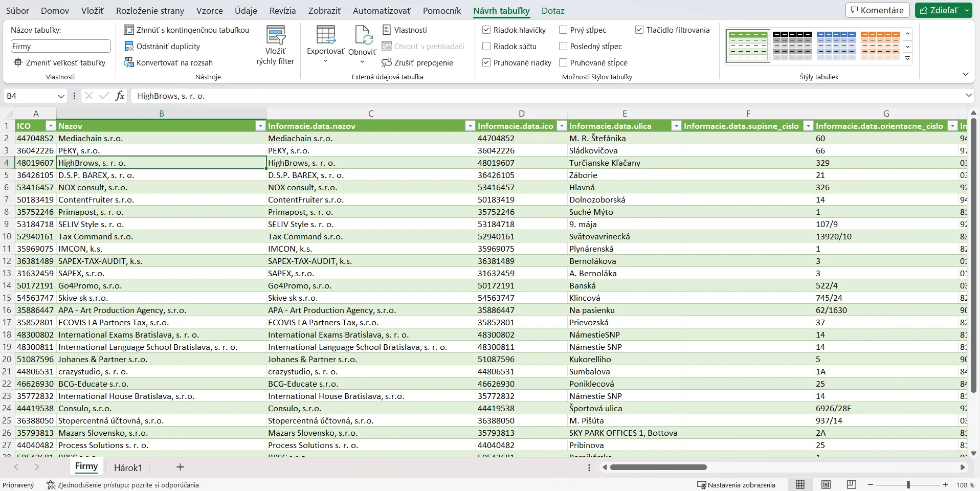Image resolution: width=980 pixels, height=491 pixels.
Task: Open table Vlastnosti
Action: coord(405,30)
